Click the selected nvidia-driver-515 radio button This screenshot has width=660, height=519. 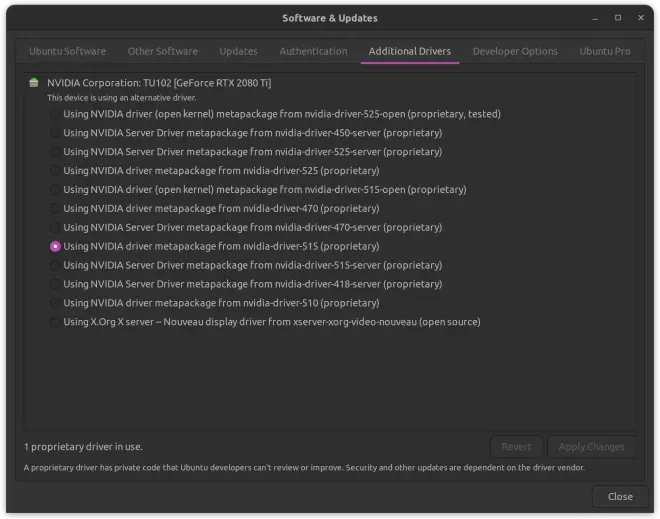(55, 247)
